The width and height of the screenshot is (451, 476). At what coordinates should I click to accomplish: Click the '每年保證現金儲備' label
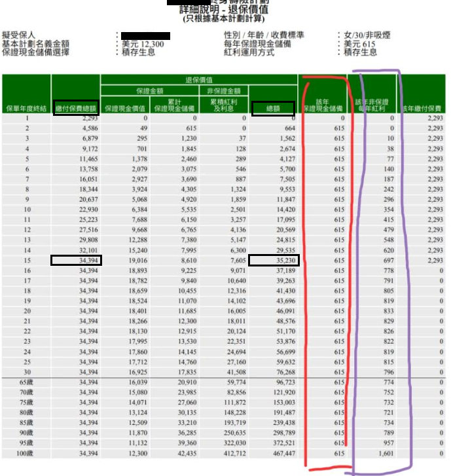tap(257, 44)
